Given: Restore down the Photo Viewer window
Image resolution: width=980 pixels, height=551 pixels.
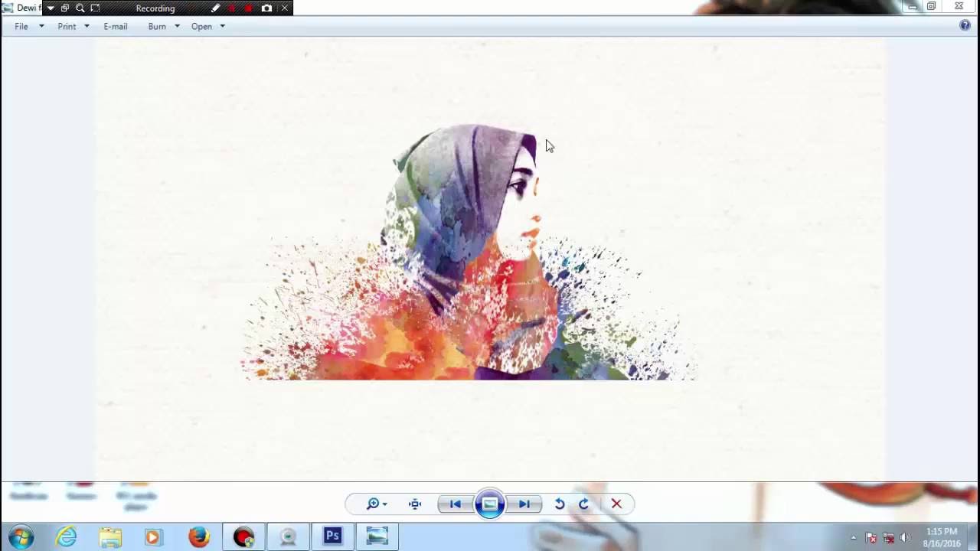Looking at the screenshot, I should coord(932,6).
